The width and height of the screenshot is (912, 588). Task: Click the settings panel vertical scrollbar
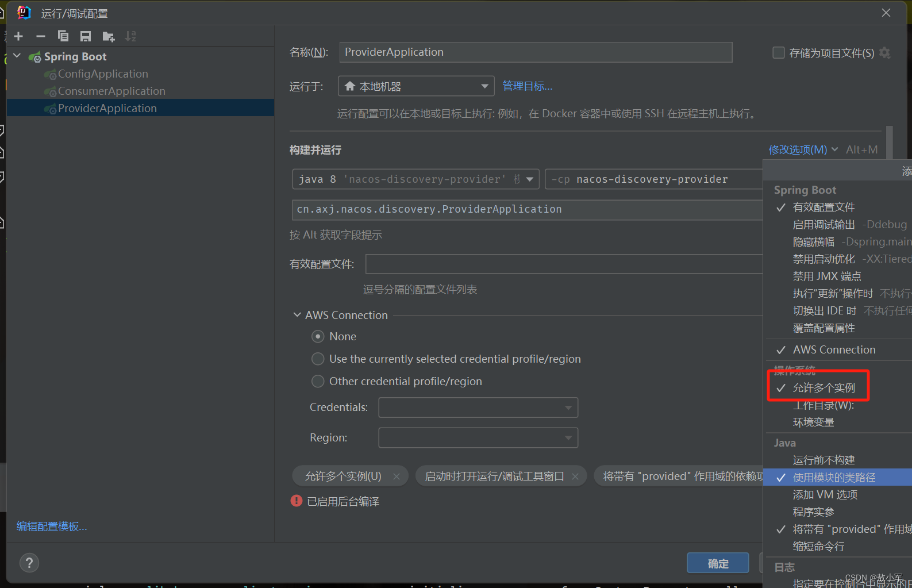(890, 143)
